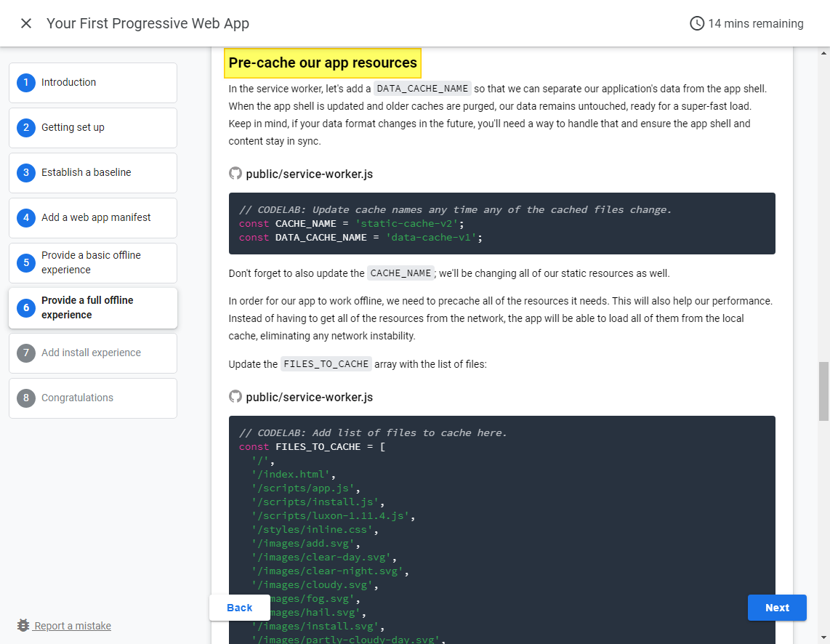This screenshot has height=644, width=830.
Task: Click '/scripts/app.js' in the file list
Action: [x=303, y=488]
